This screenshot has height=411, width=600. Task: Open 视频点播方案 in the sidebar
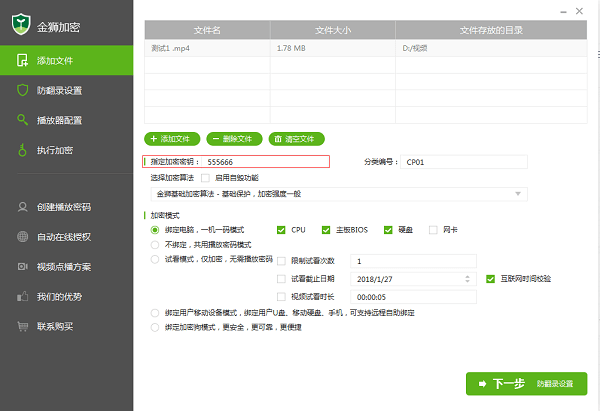tap(67, 267)
